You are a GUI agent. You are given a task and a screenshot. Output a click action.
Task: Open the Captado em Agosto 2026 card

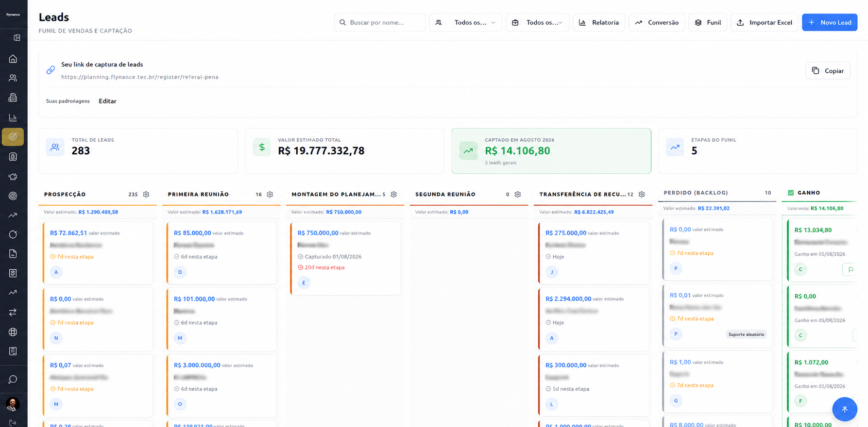[x=551, y=151]
